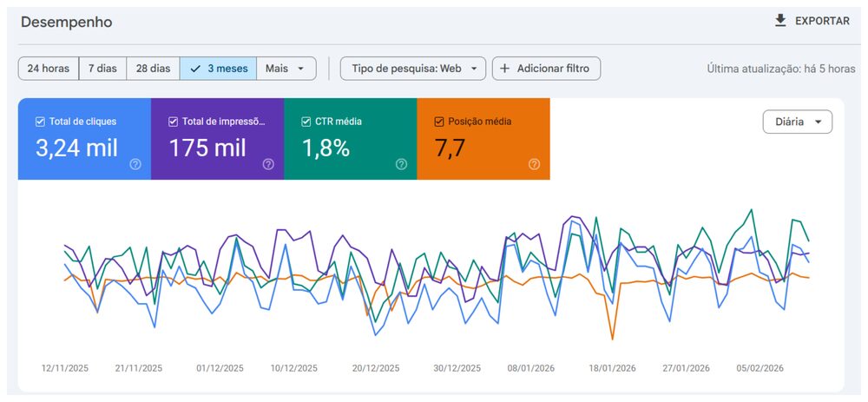
Task: Uncheck the Total de cliques checkbox
Action: [40, 122]
